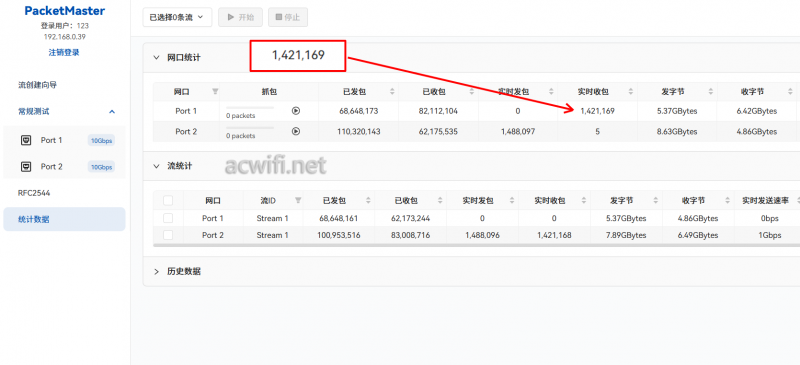Check the select-all streams header checkbox

(168, 201)
